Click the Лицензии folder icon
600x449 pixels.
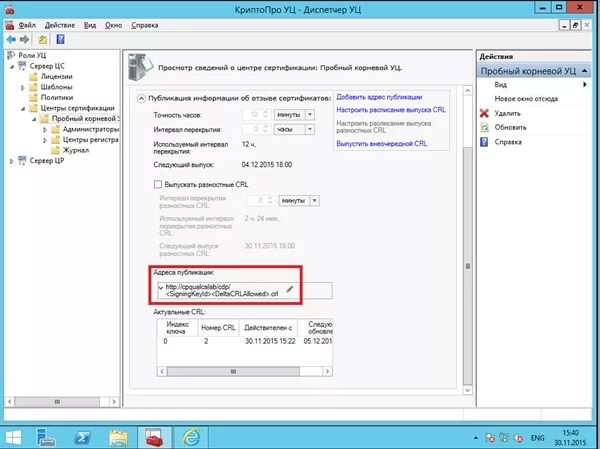34,77
